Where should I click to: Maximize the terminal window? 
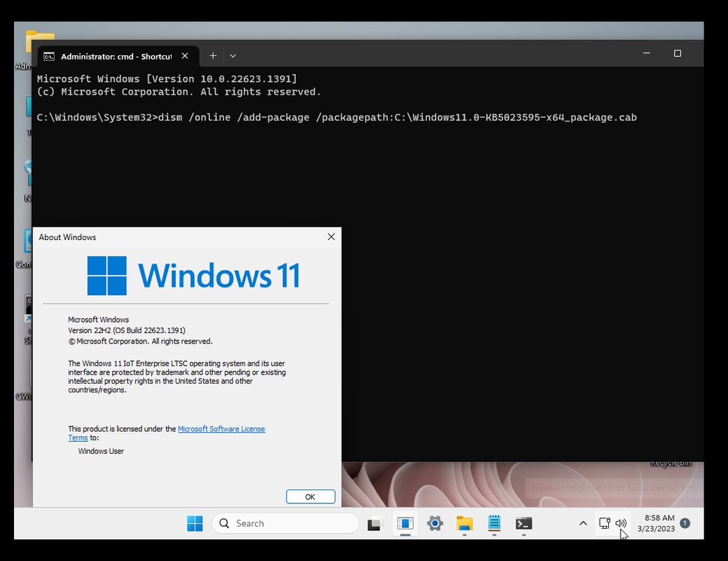678,53
